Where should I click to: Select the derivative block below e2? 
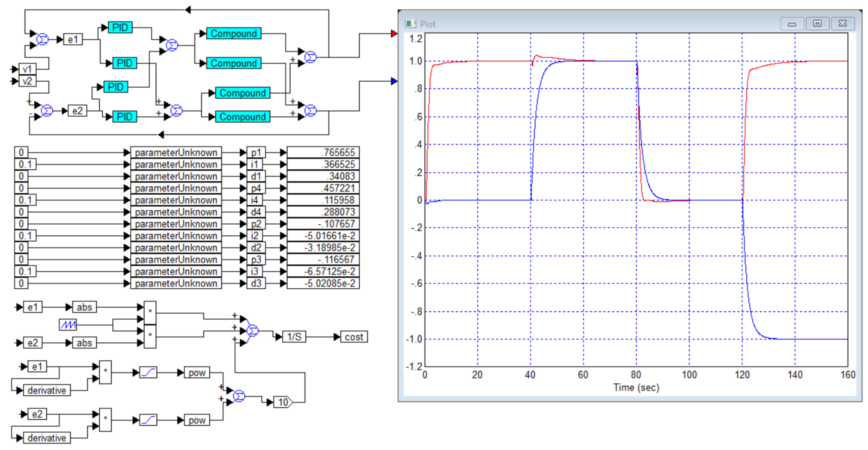click(46, 437)
